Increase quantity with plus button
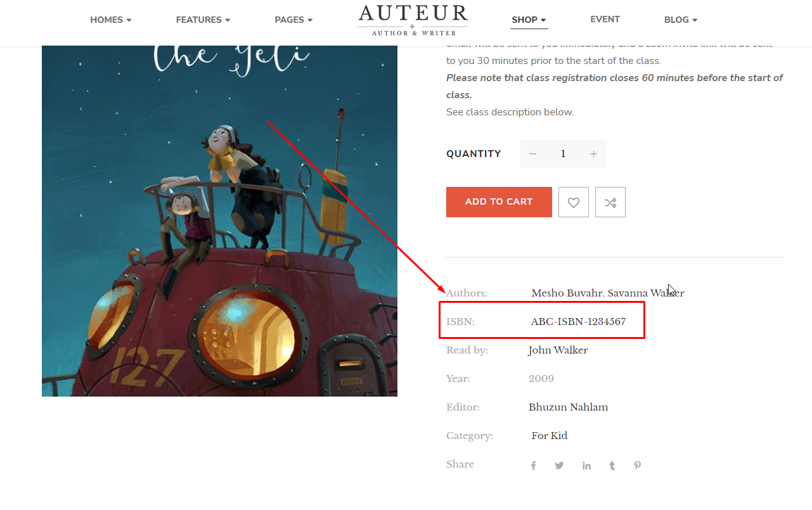Image resolution: width=812 pixels, height=510 pixels. point(593,154)
